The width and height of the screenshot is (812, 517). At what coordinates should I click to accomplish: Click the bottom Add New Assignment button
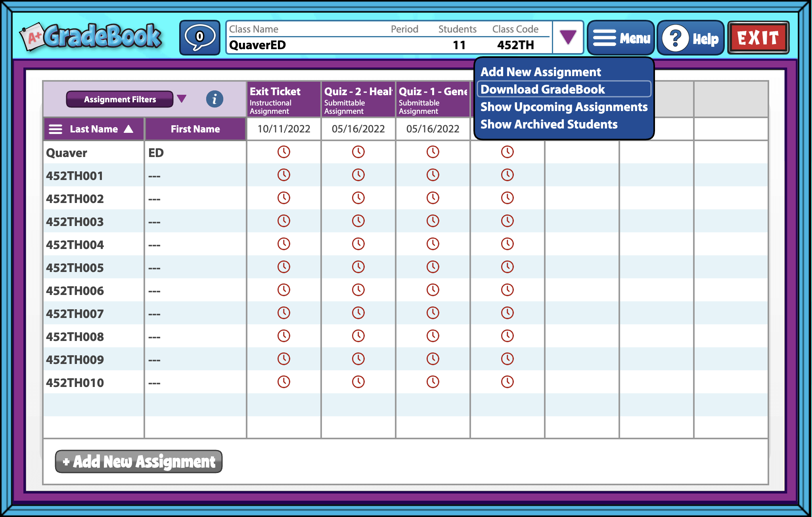point(139,461)
